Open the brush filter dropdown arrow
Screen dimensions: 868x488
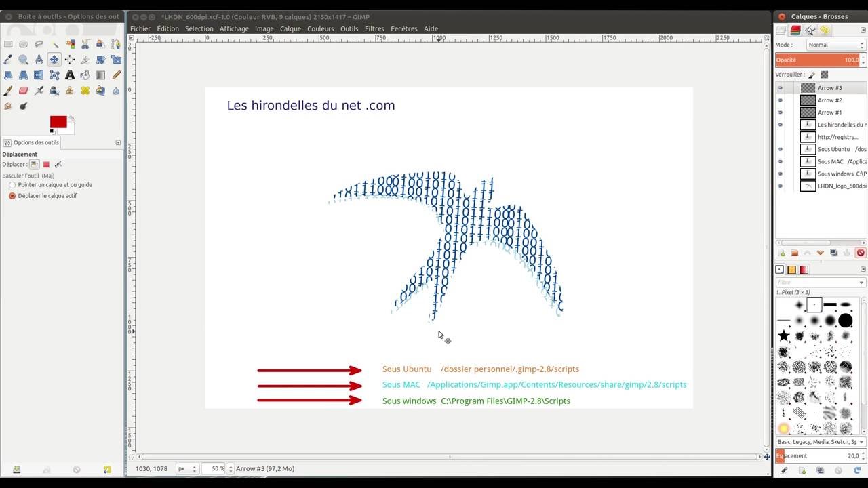pos(862,283)
